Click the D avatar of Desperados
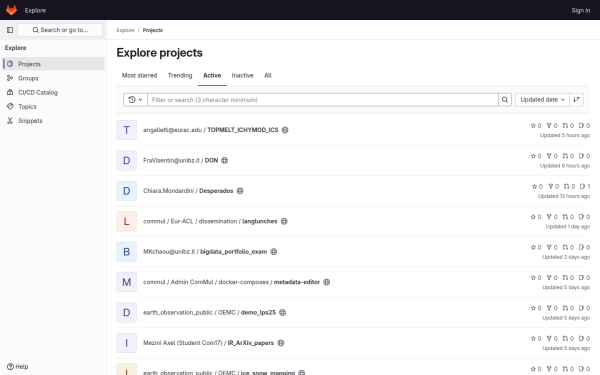This screenshot has height=375, width=600. [x=127, y=191]
